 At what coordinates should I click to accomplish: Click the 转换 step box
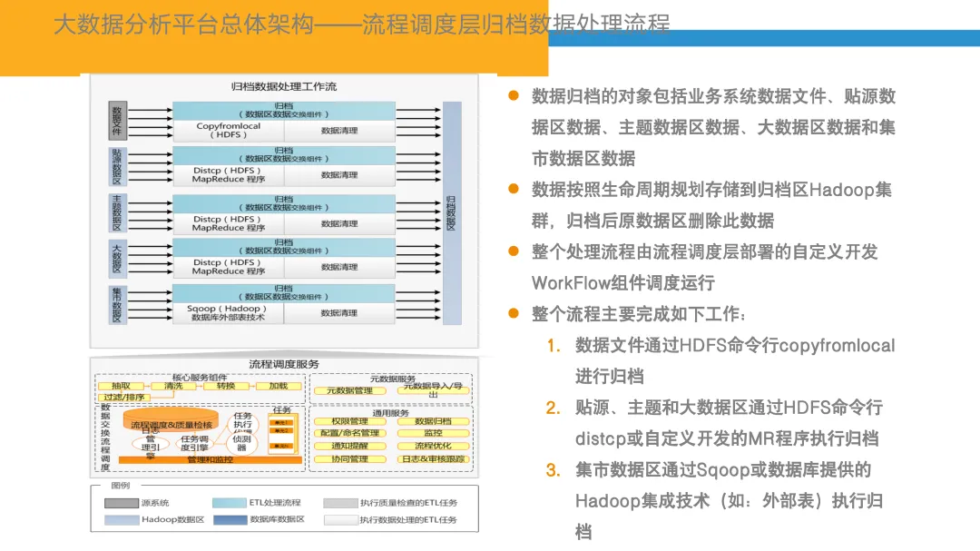226,386
